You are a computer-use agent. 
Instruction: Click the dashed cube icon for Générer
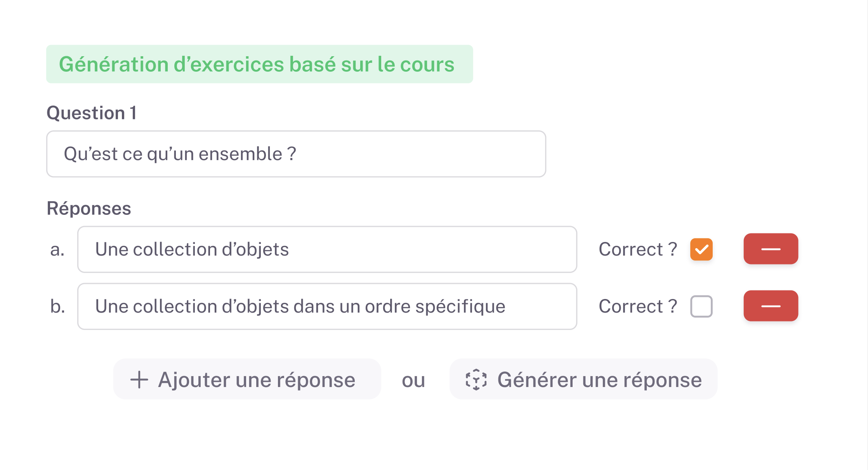(x=476, y=380)
